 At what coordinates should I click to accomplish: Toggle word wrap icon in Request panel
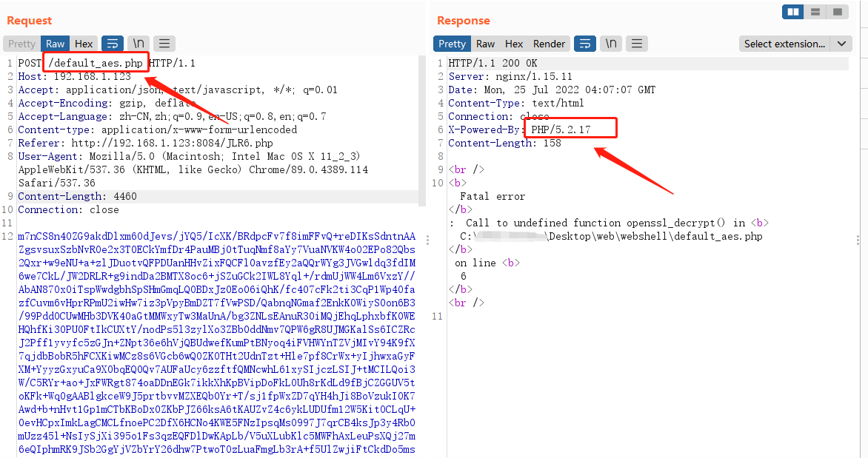[x=113, y=44]
